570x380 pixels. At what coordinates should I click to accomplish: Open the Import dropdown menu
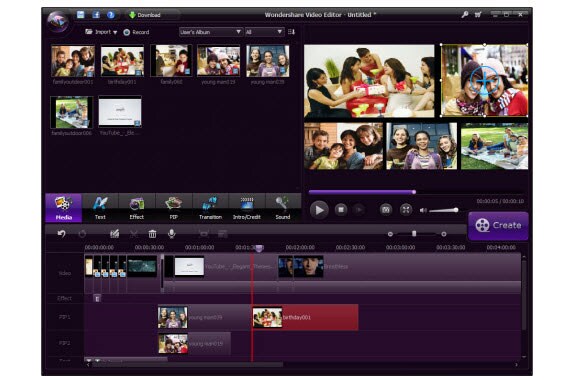tap(101, 32)
